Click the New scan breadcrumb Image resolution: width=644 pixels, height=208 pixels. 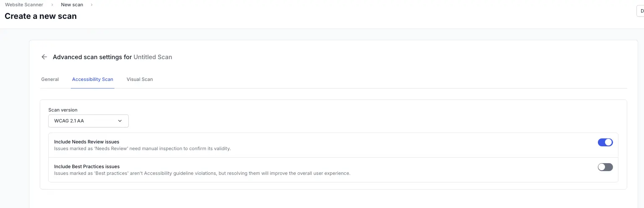point(72,5)
